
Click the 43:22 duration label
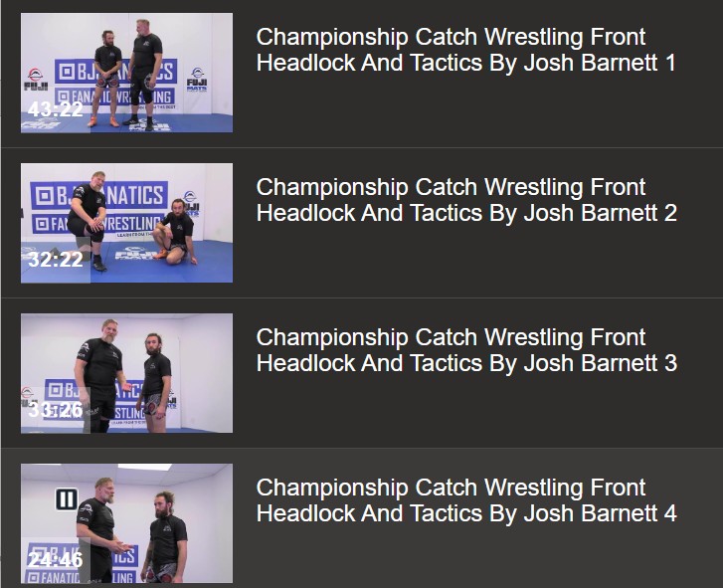pyautogui.click(x=56, y=109)
